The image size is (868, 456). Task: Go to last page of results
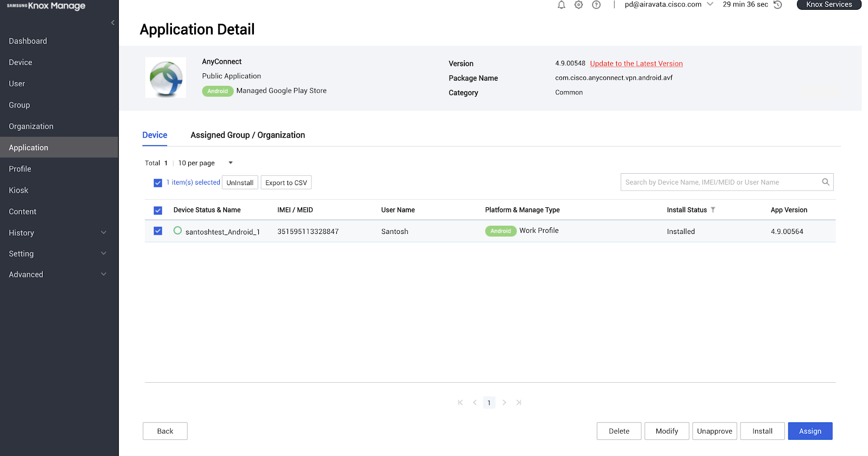coord(519,402)
